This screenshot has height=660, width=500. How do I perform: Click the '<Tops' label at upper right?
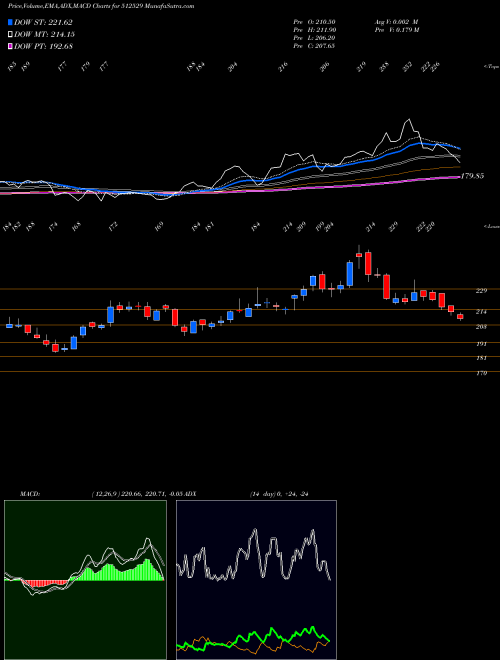click(491, 67)
